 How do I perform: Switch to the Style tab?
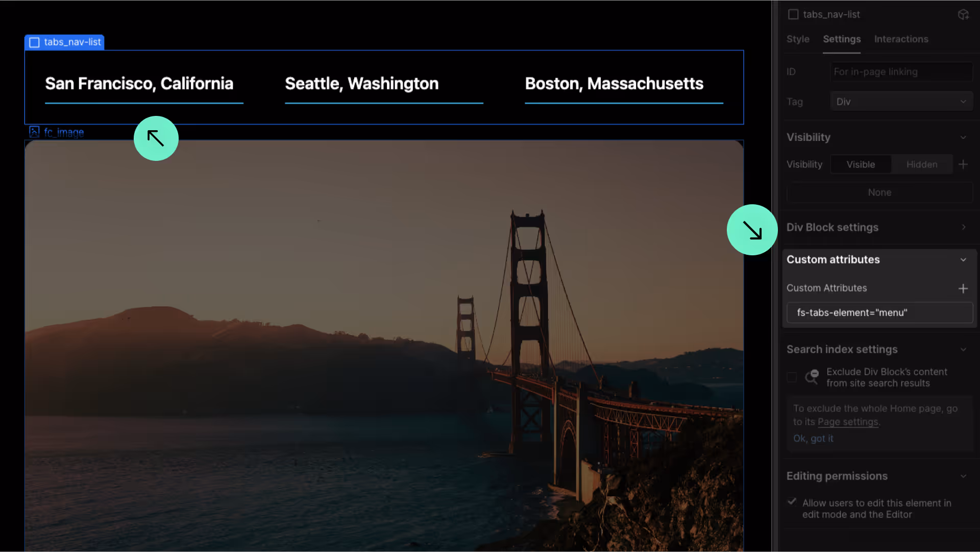[798, 39]
